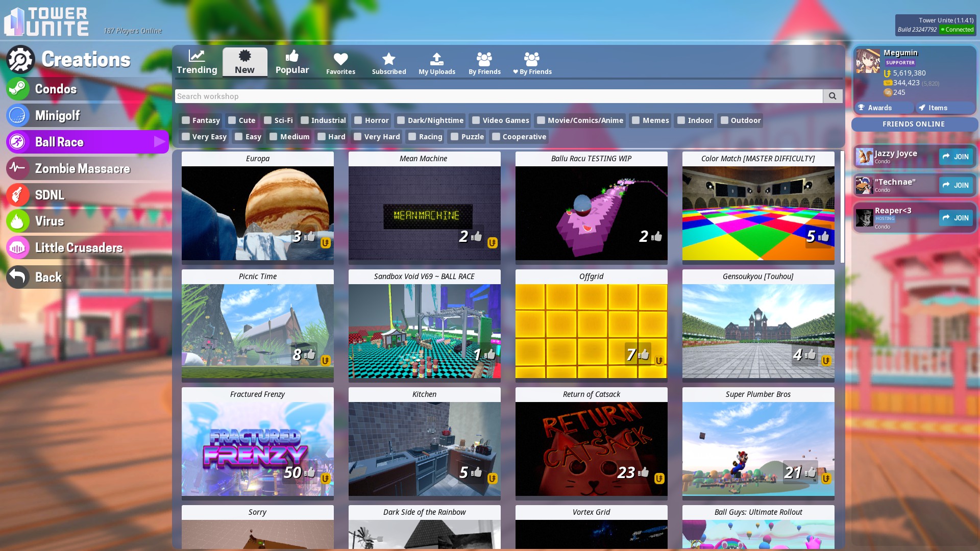Enable the Puzzle tag checkbox
980x551 pixels.
click(455, 137)
